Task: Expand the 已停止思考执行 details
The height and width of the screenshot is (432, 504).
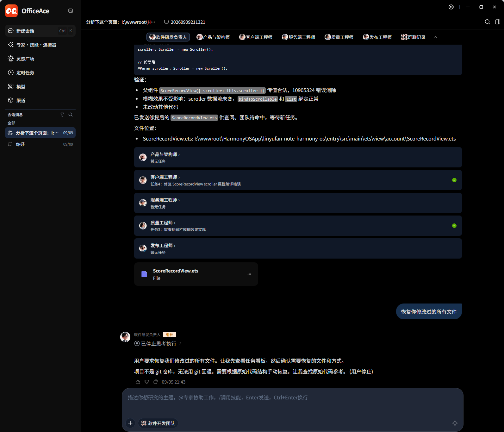Action: (158, 344)
